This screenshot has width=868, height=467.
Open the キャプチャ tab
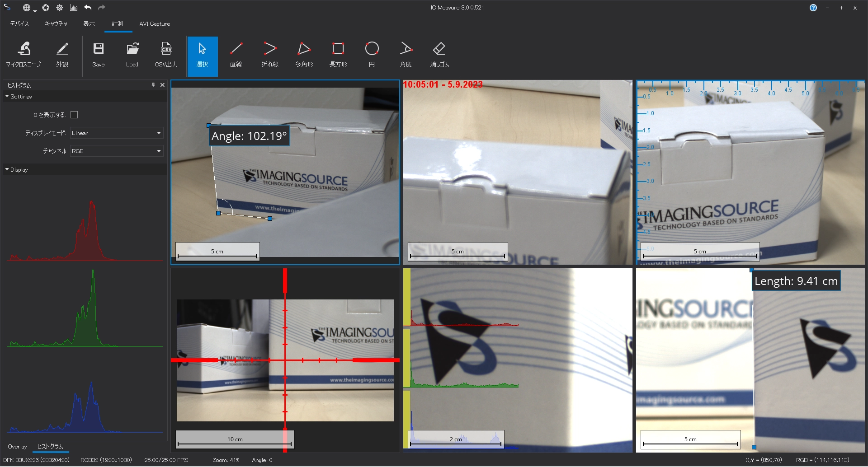56,23
